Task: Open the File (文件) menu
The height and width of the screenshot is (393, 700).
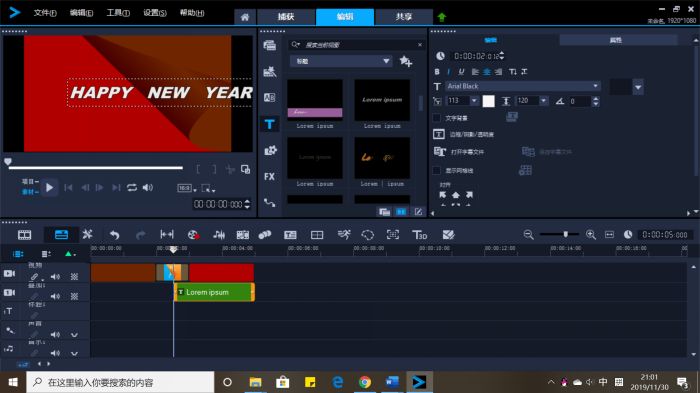Action: click(x=45, y=13)
